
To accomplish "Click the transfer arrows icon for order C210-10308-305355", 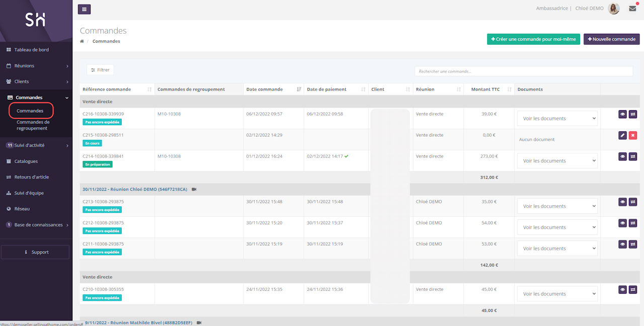I will click(x=633, y=289).
